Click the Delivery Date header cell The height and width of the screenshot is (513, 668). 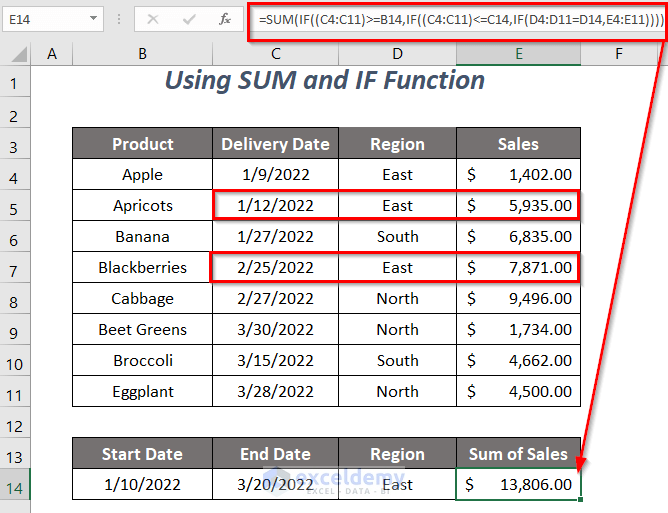[x=275, y=144]
